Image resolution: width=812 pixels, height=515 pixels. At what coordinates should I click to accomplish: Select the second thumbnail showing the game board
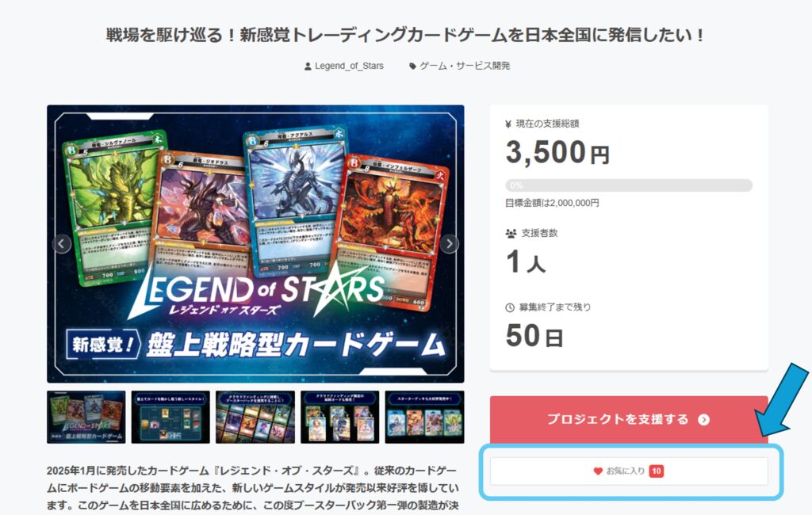(x=170, y=418)
